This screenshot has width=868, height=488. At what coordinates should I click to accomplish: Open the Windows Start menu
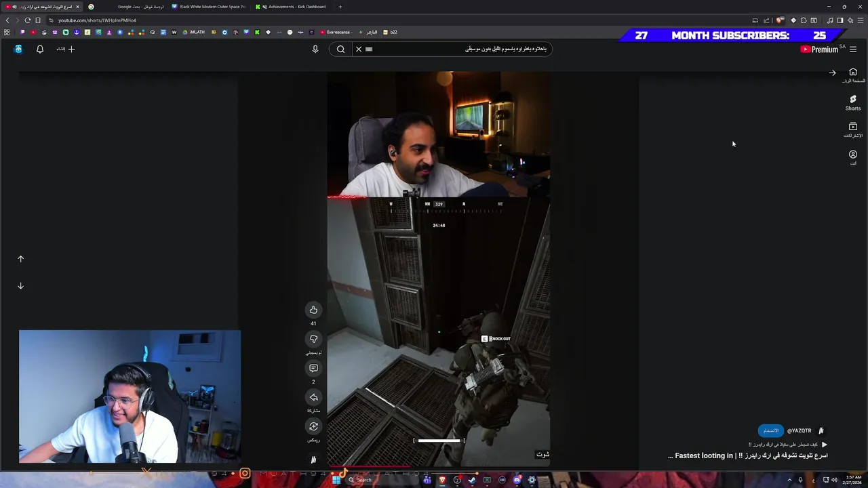point(336,480)
